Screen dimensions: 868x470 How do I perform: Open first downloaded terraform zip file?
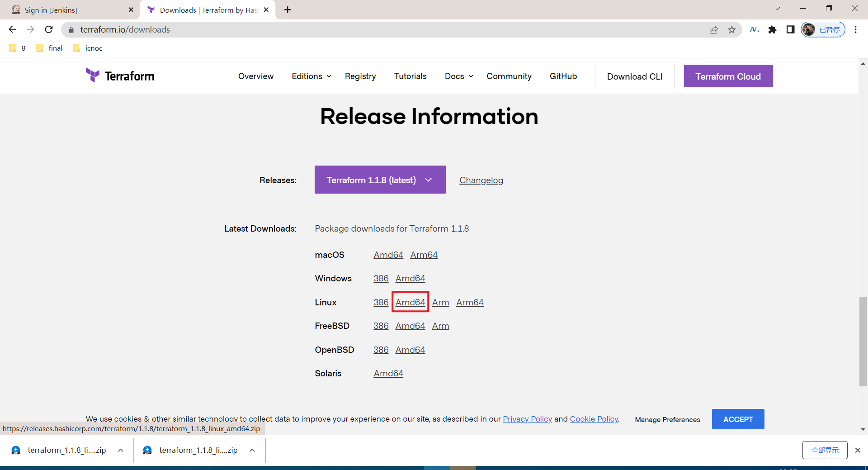[59, 450]
